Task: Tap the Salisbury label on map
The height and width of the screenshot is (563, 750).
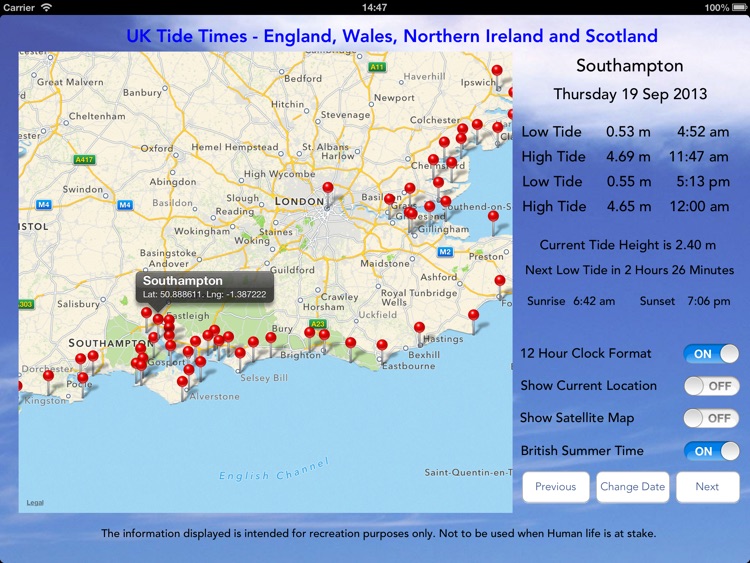Action: 78,304
